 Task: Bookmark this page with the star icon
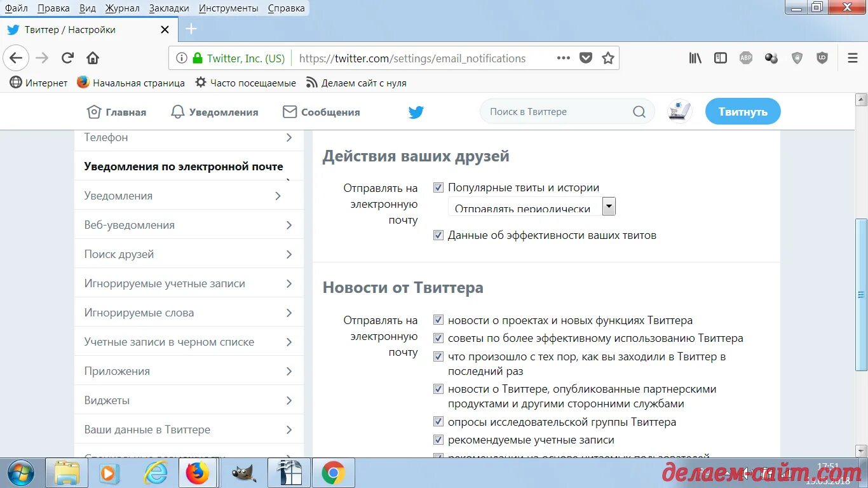click(x=608, y=58)
